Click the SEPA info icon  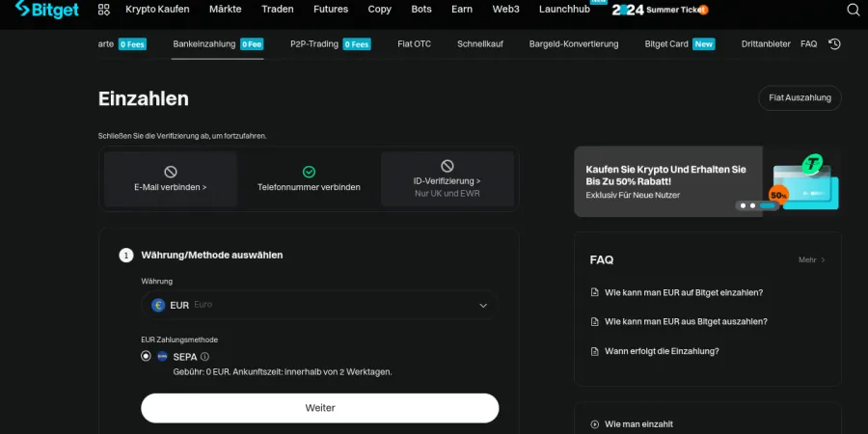pyautogui.click(x=204, y=357)
